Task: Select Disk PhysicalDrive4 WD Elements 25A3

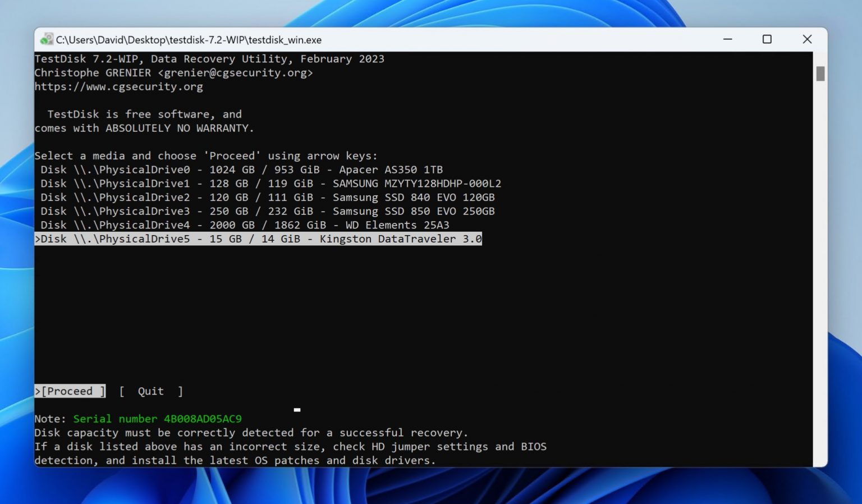Action: tap(241, 224)
